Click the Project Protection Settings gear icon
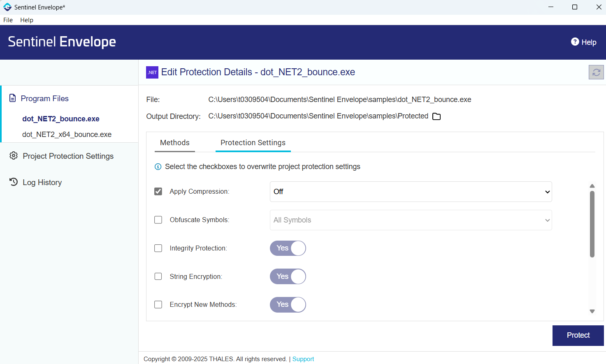Screen dimensions: 606x364 (14, 155)
